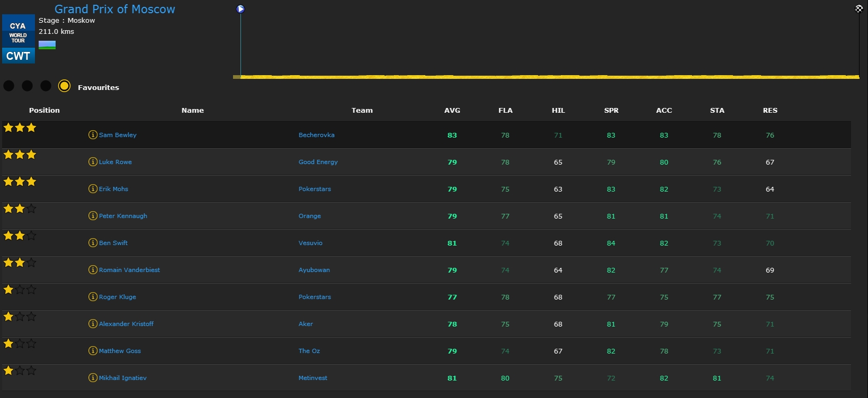868x398 pixels.
Task: Click Mikhail Ignatiev's one-star rating
Action: 20,370
